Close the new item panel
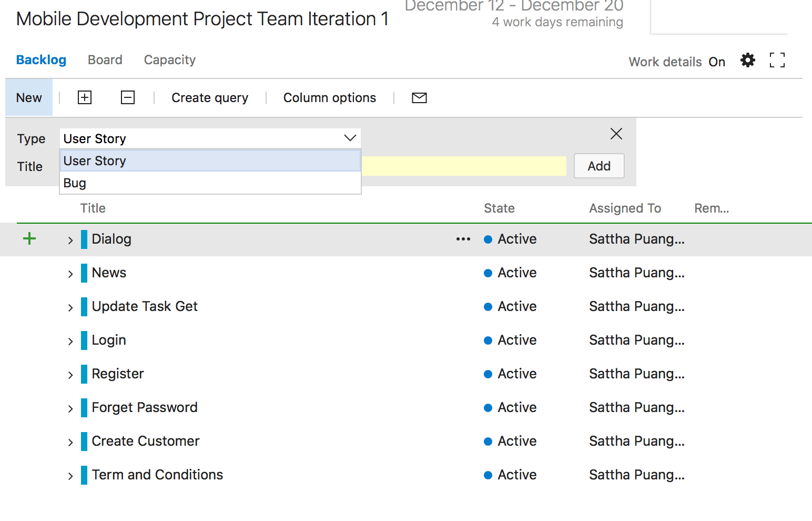Screen dimensions: 812x521 point(616,134)
